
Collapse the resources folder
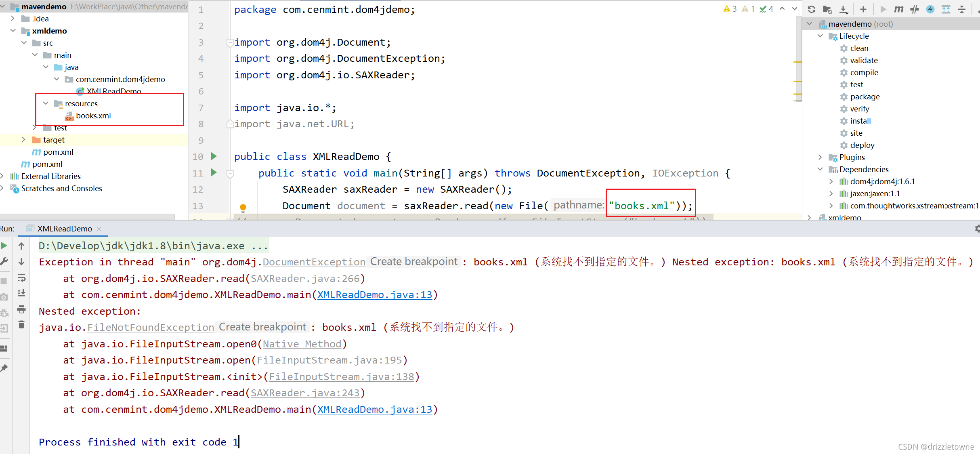click(46, 103)
